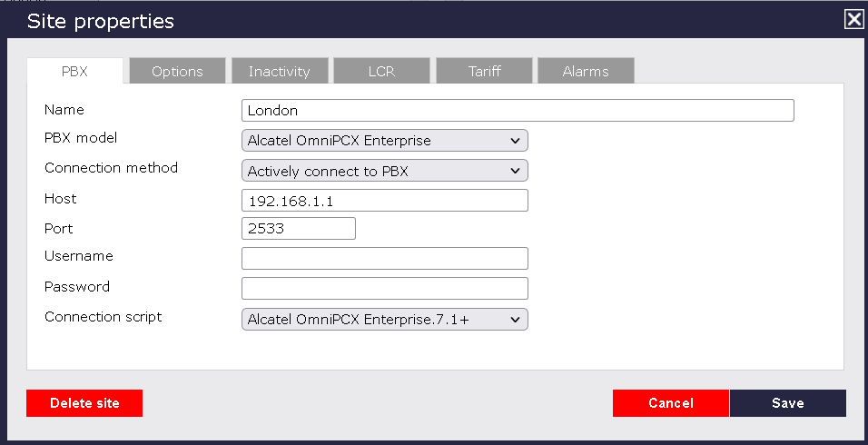868x445 pixels.
Task: Click the Name field containing London
Action: (518, 111)
